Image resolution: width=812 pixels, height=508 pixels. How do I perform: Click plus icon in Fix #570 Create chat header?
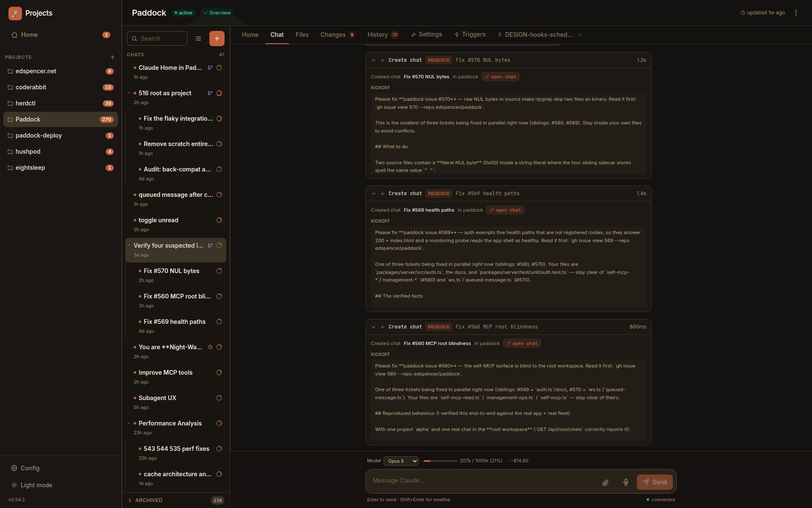coord(382,60)
